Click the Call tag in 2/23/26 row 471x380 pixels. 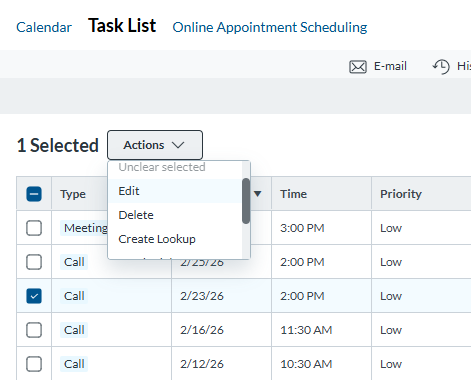[74, 296]
